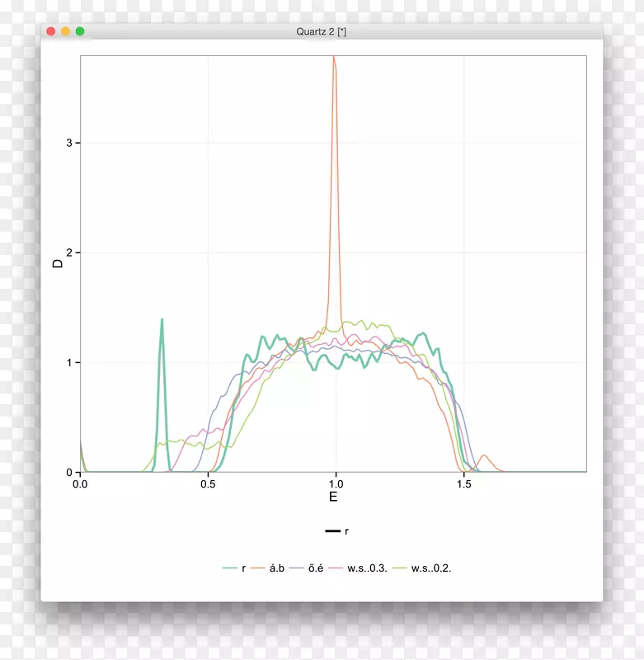
Task: Click the legend label ő.é
Action: tap(316, 568)
